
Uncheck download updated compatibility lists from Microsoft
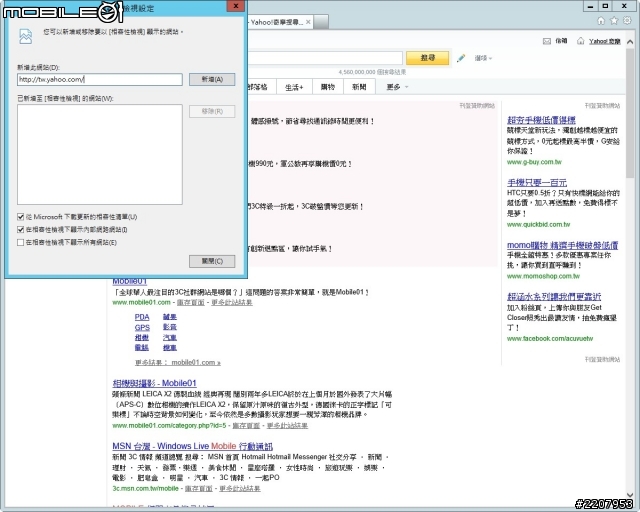[20, 216]
